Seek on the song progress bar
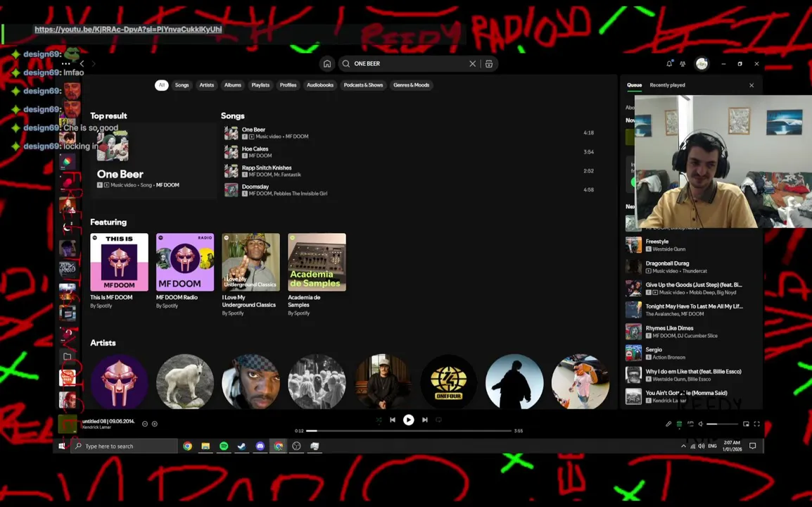This screenshot has height=507, width=812. (409, 431)
